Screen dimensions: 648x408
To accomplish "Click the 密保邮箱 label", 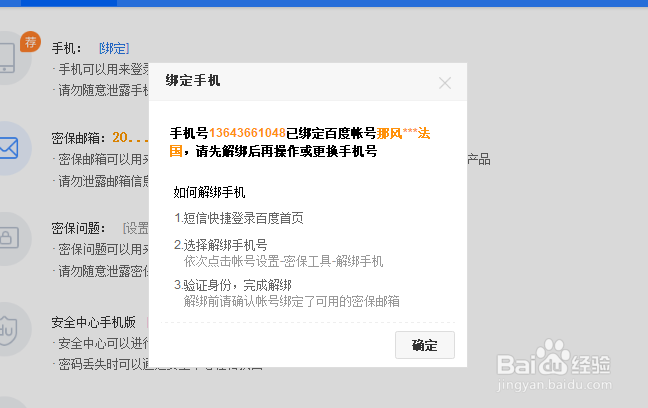I will pos(79,138).
